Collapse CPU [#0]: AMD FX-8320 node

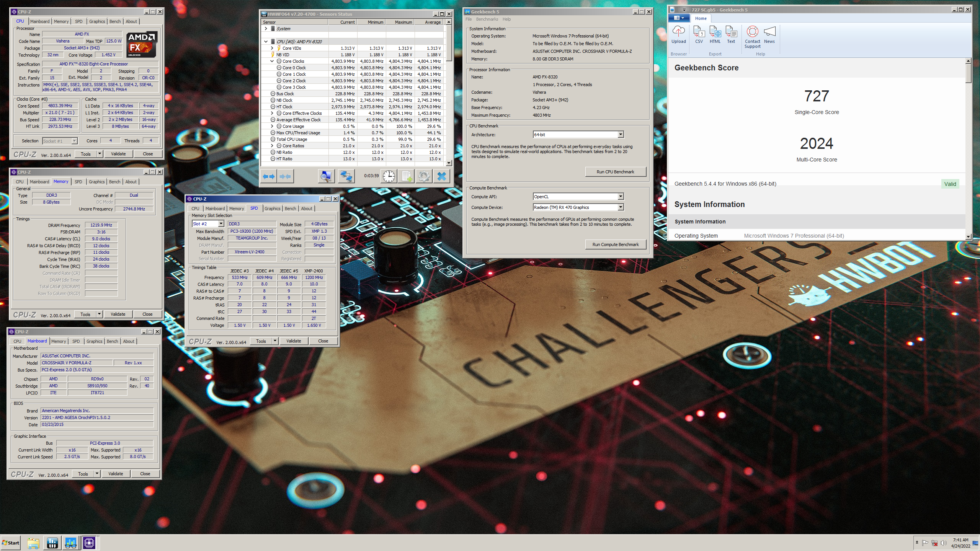[266, 41]
